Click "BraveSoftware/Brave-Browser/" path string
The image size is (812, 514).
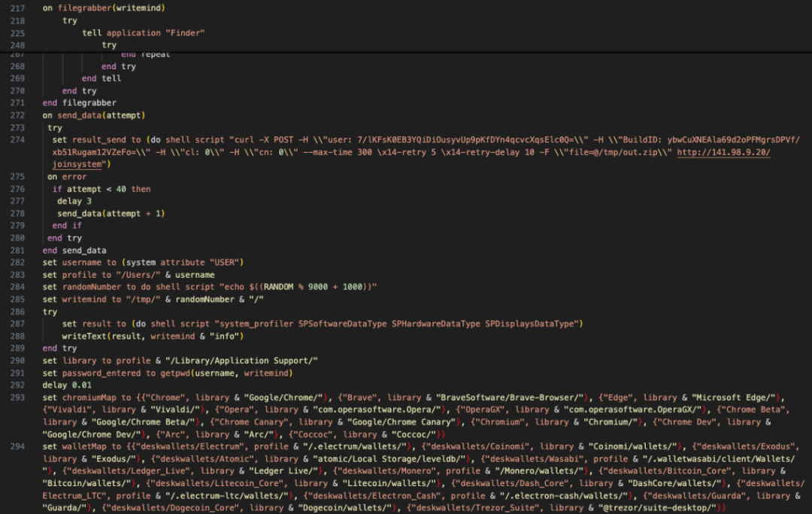pos(510,397)
